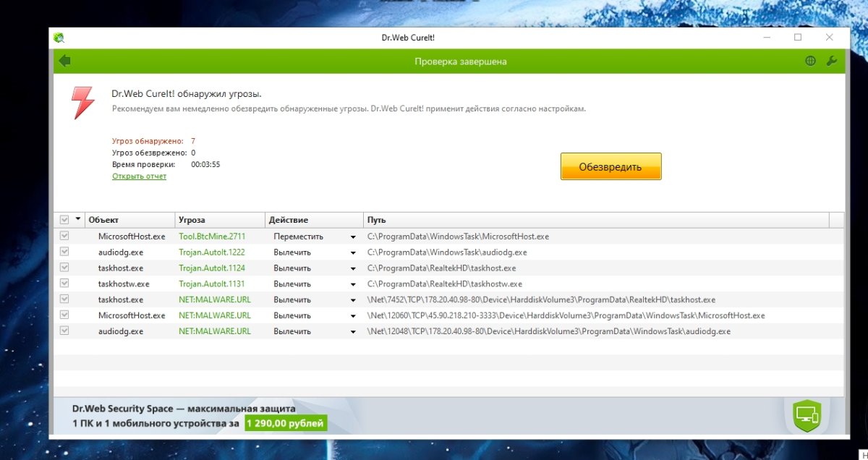
Task: Toggle checkbox for the Net\12048 audiodg.exe row
Action: [64, 331]
